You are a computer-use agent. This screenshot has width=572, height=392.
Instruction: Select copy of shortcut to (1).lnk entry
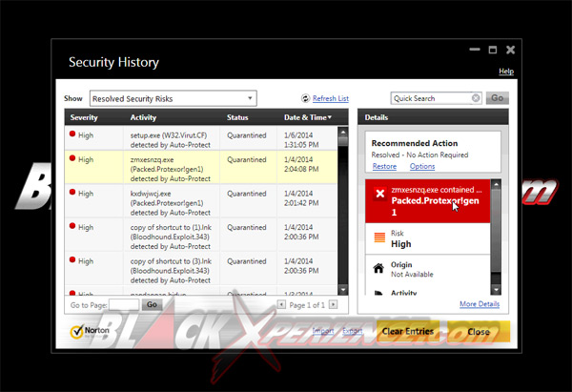201,235
